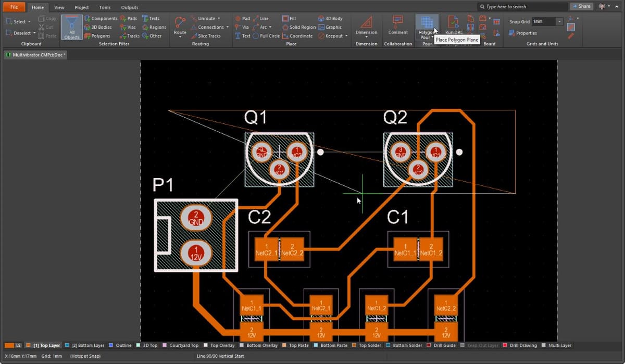Add a Comment
Image resolution: width=625 pixels, height=364 pixels.
click(x=398, y=25)
